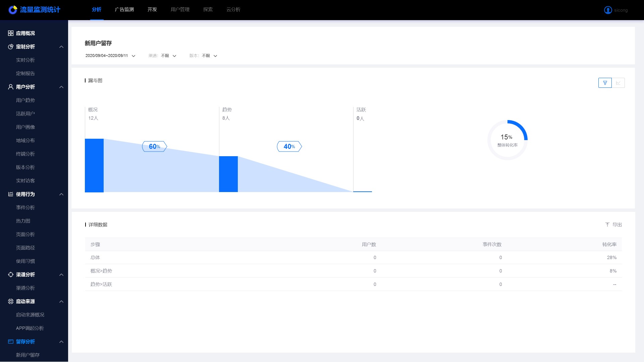Image resolution: width=644 pixels, height=362 pixels.
Task: Open 终端分析 sidebar item
Action: [25, 154]
